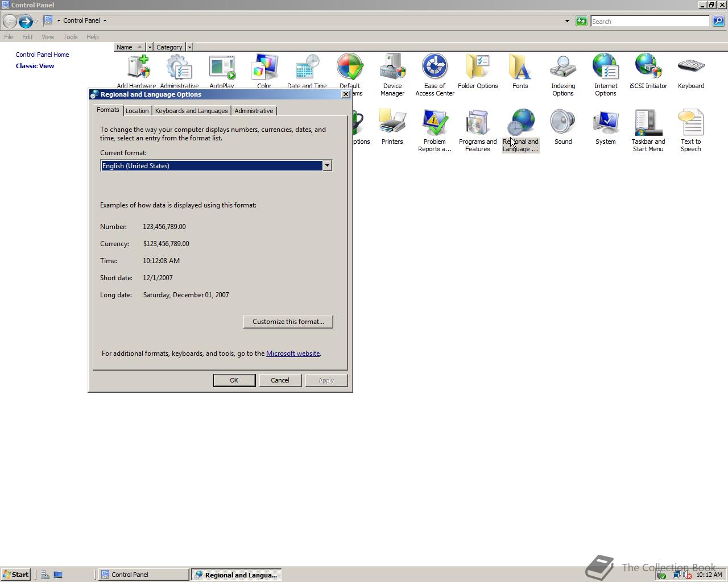The width and height of the screenshot is (728, 582).
Task: Open Category column filter dropdown
Action: point(189,47)
